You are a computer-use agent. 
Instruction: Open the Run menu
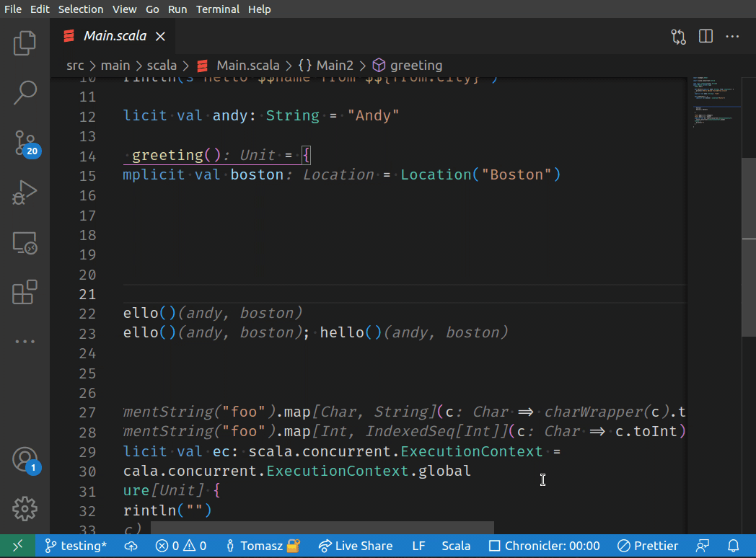click(177, 9)
